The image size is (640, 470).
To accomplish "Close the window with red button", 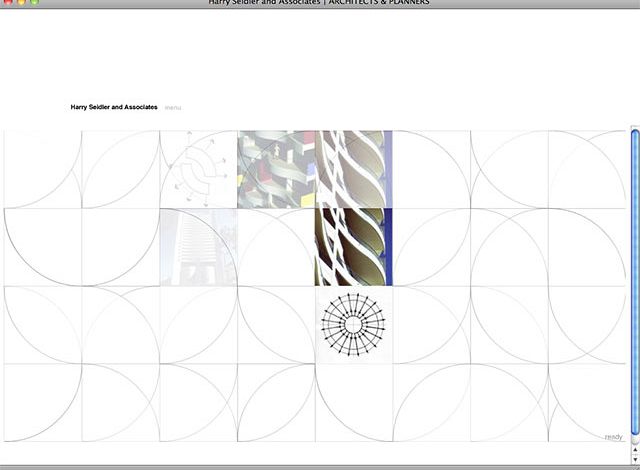I will [x=7, y=3].
